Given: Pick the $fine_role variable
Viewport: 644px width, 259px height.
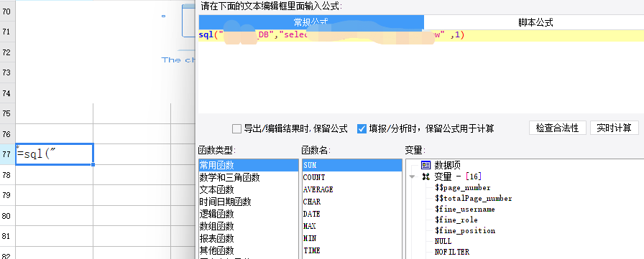Looking at the screenshot, I should (456, 220).
